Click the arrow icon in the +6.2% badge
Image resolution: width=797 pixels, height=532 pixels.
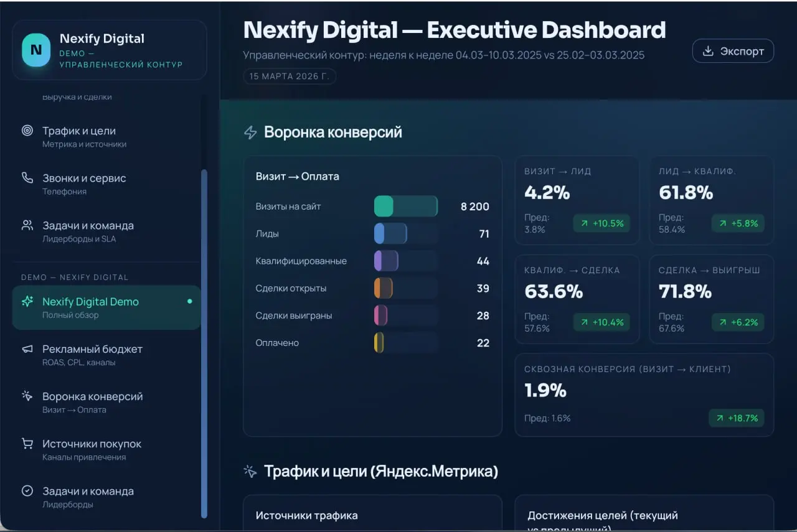point(723,322)
